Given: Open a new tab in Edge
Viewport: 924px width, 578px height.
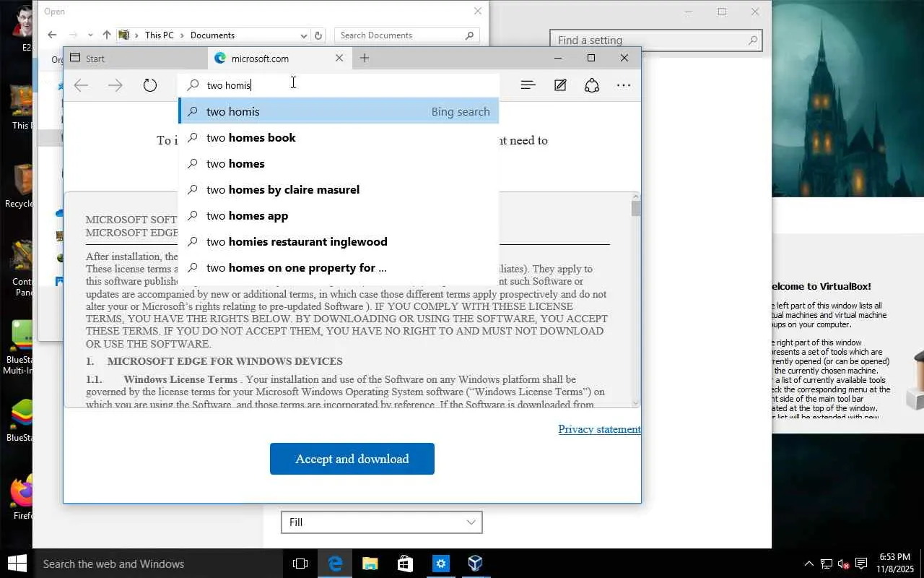Looking at the screenshot, I should click(x=365, y=58).
